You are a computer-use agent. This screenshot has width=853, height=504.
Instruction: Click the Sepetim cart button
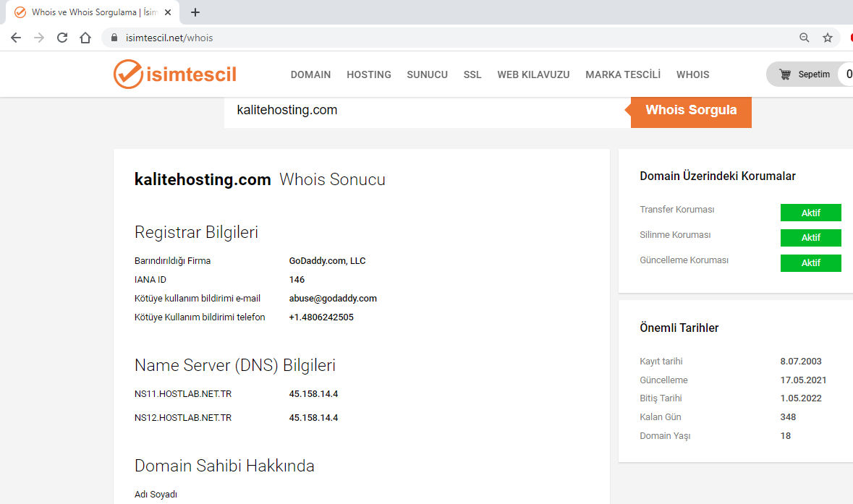tap(810, 74)
